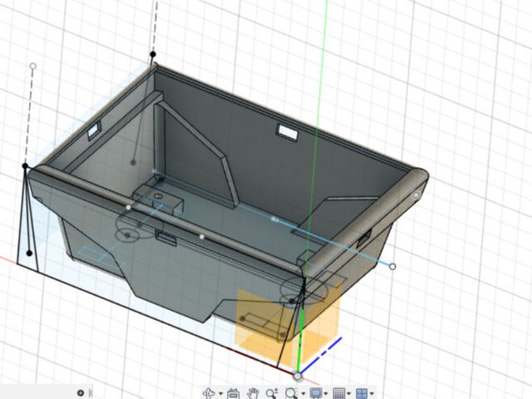Viewport: 532px width, 399px height.
Task: Click the round expand icon at bottom-left
Action: point(81,392)
